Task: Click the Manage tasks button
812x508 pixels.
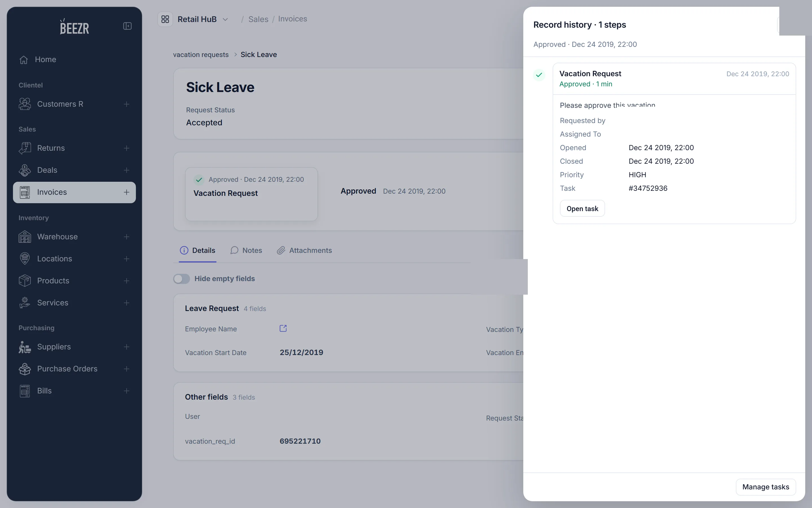Action: point(766,487)
